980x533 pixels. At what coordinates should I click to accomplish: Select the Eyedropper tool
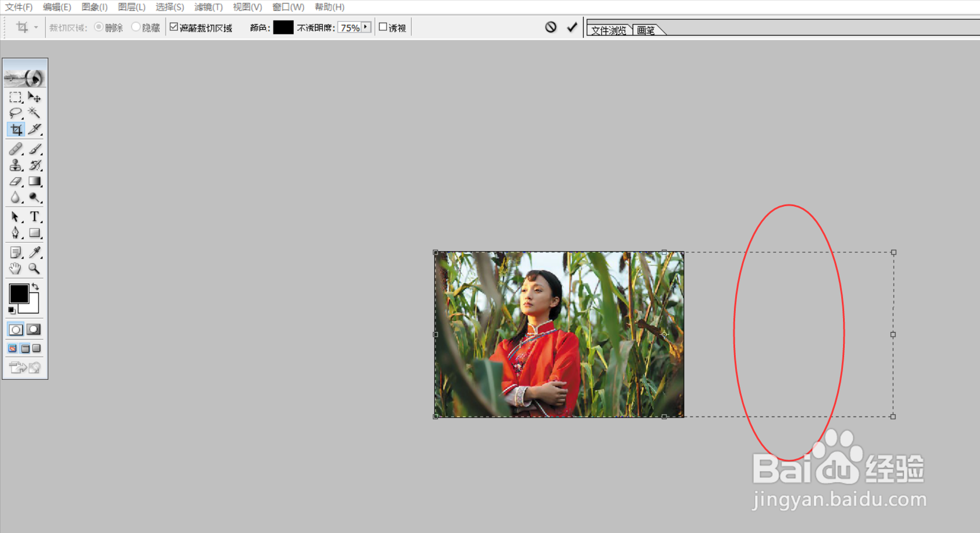[34, 252]
